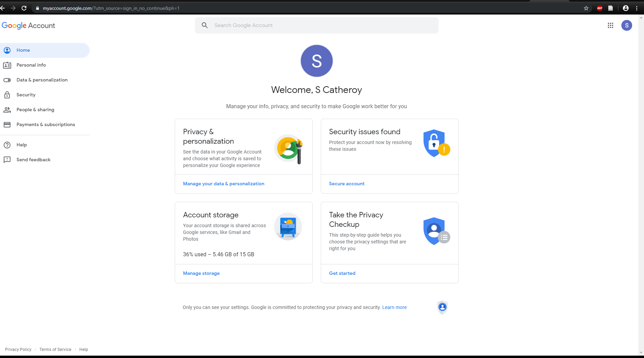The width and height of the screenshot is (644, 358).
Task: Click the browser address bar URL
Action: pyautogui.click(x=111, y=8)
